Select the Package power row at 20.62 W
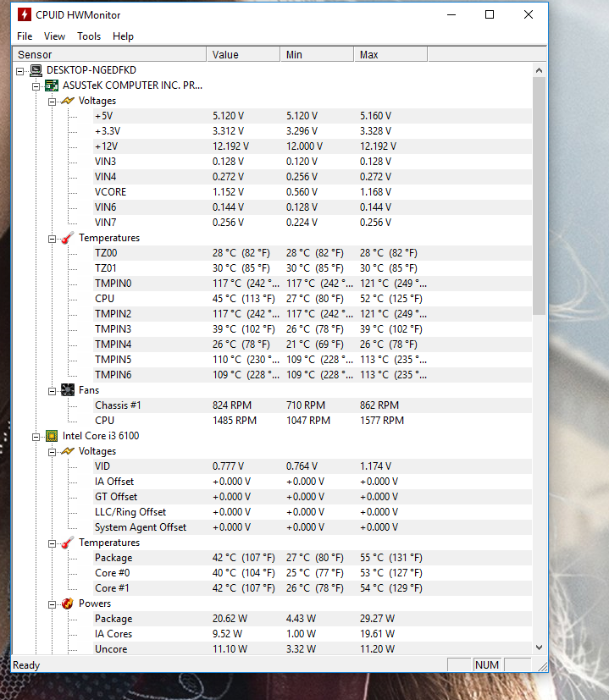609x700 pixels. pos(313,618)
